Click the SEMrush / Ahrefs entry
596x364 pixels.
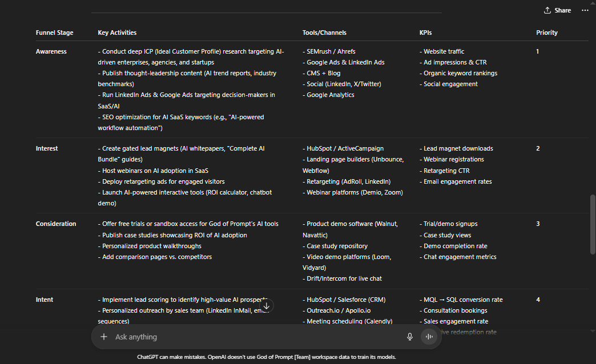tap(329, 51)
